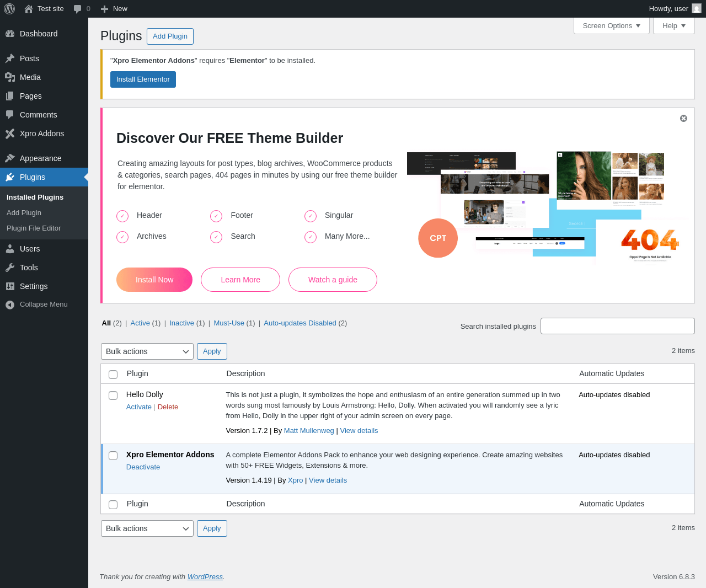Image resolution: width=706 pixels, height=588 pixels.
Task: Click the Footer feature checkmark icon
Action: [216, 216]
